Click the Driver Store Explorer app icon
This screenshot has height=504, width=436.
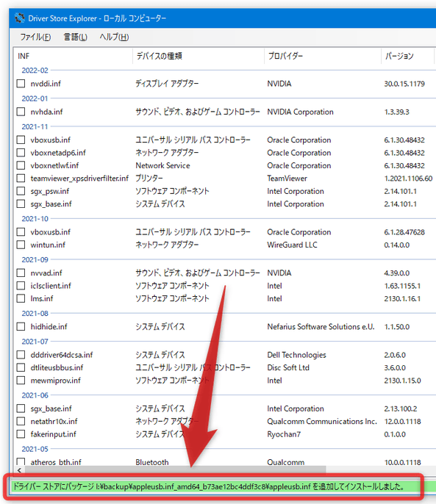tap(19, 18)
